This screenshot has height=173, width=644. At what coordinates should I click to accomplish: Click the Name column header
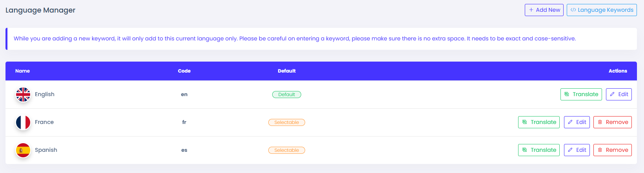(x=22, y=71)
